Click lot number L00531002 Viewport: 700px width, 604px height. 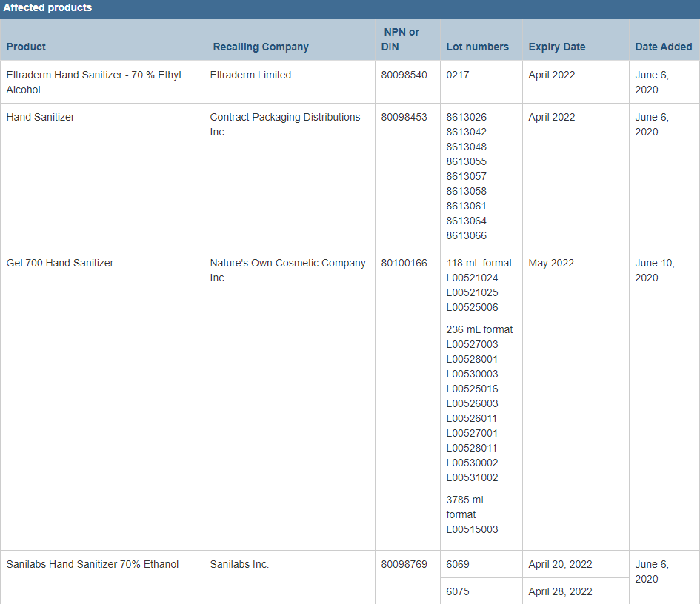472,477
